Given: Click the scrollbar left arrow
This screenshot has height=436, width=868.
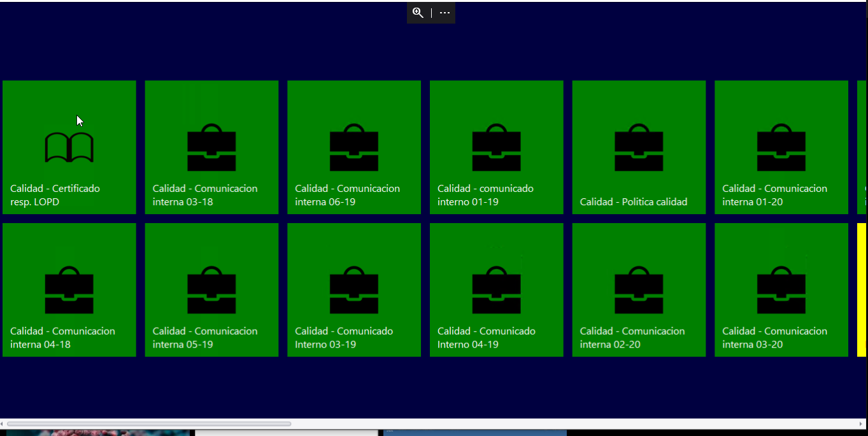Looking at the screenshot, I should 3,424.
